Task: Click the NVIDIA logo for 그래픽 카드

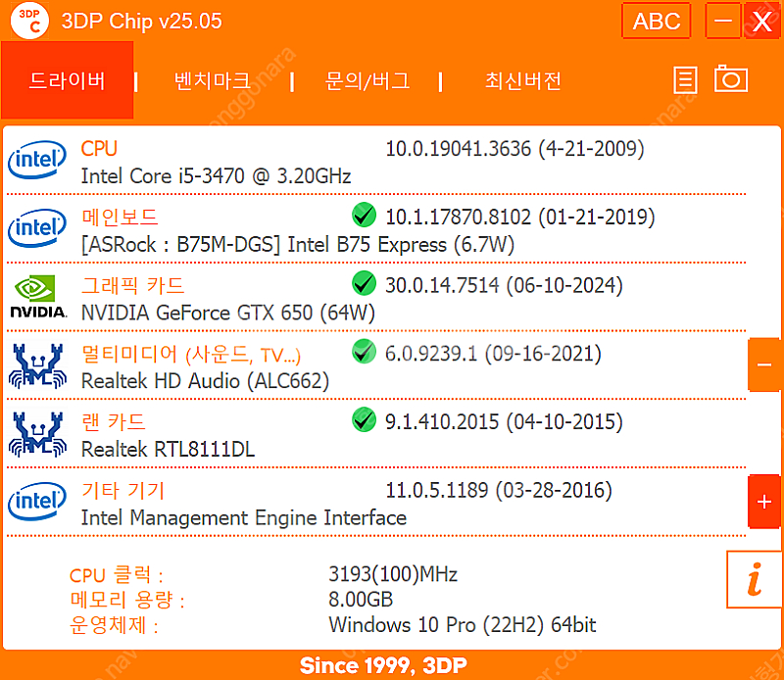Action: pos(38,297)
